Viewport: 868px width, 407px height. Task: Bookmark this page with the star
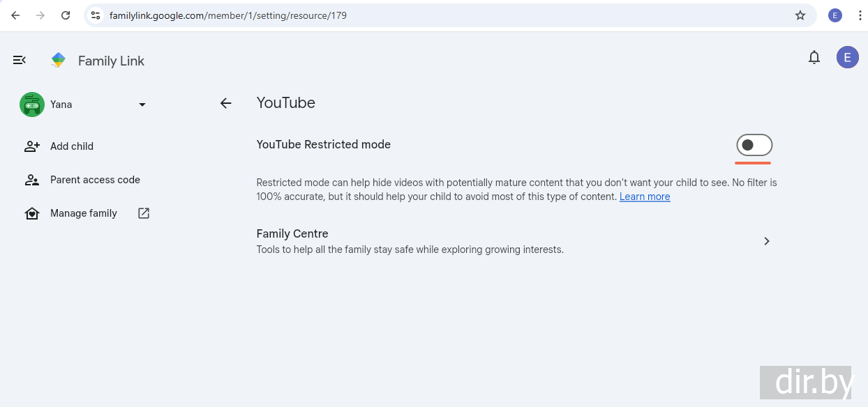(x=800, y=15)
